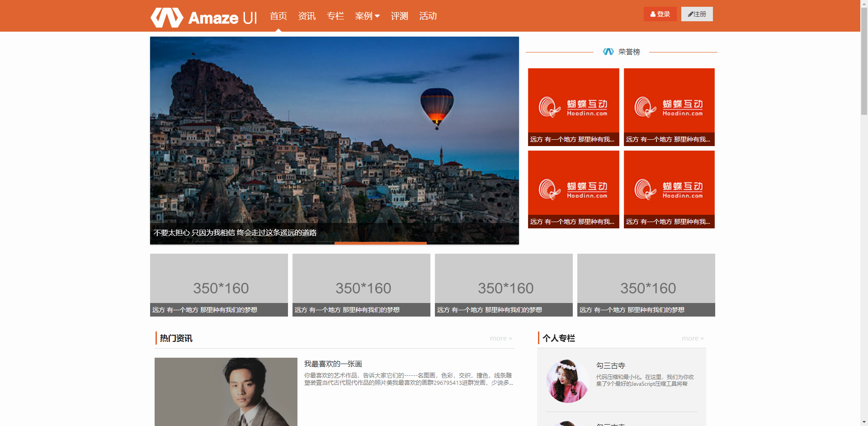Open article 我最喜欢的一张画
Image resolution: width=868 pixels, height=426 pixels.
[x=333, y=364]
